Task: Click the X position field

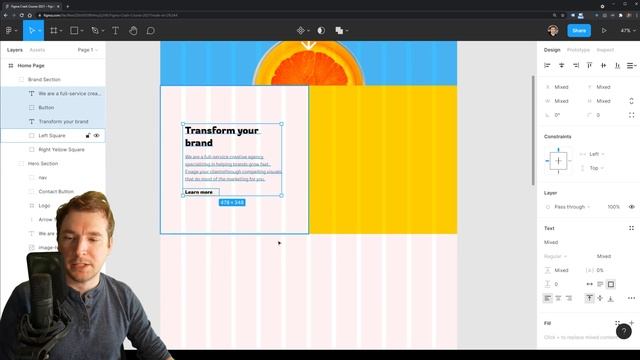Action: coord(562,87)
